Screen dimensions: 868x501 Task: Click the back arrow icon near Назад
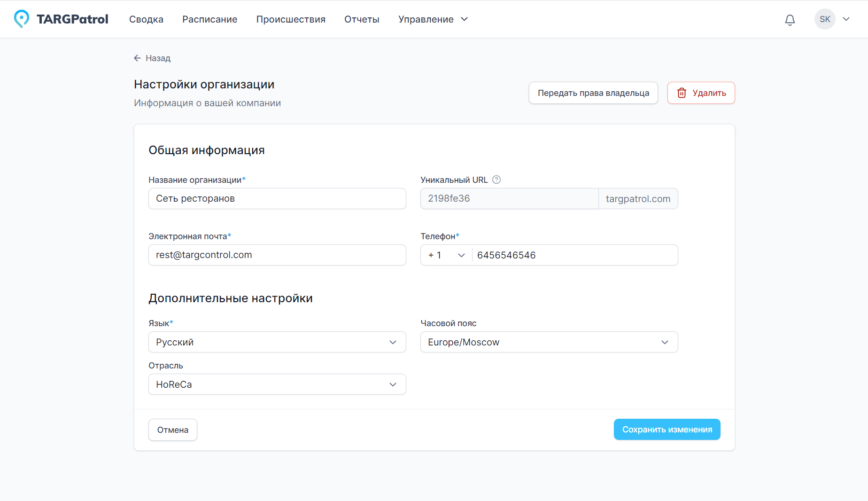[137, 58]
